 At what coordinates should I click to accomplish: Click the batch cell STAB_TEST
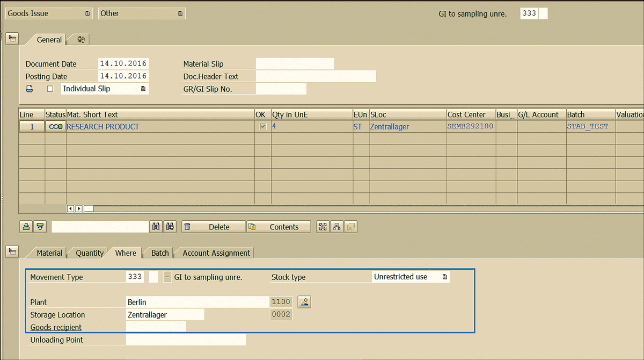(x=591, y=127)
